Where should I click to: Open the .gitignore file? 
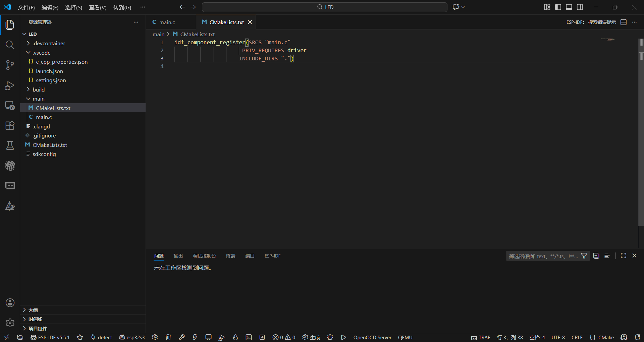[x=83, y=135]
